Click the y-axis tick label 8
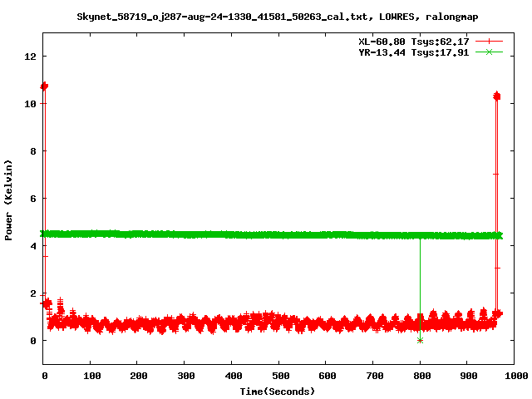 pos(33,151)
